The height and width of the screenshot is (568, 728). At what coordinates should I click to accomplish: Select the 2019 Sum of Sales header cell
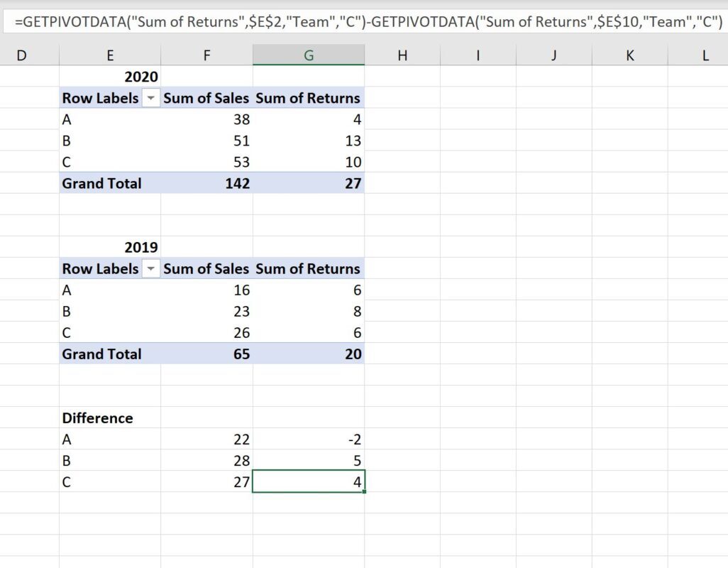(206, 268)
